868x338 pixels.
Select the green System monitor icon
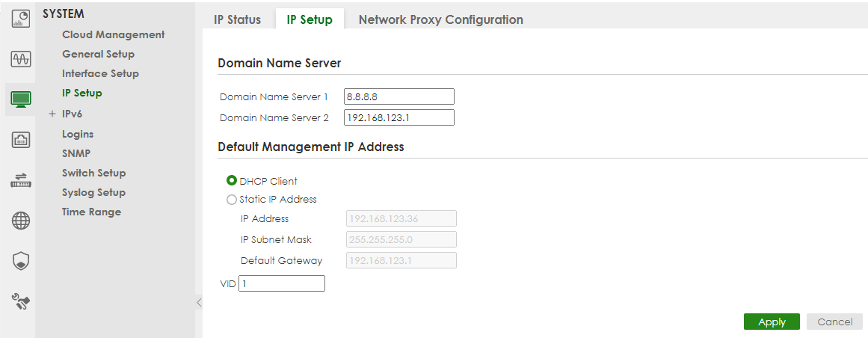tap(20, 99)
